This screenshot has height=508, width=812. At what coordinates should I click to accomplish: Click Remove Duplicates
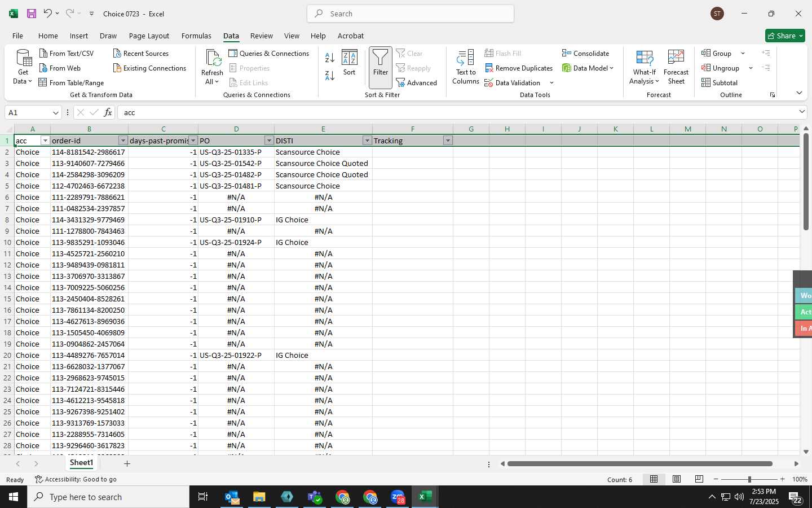[519, 68]
